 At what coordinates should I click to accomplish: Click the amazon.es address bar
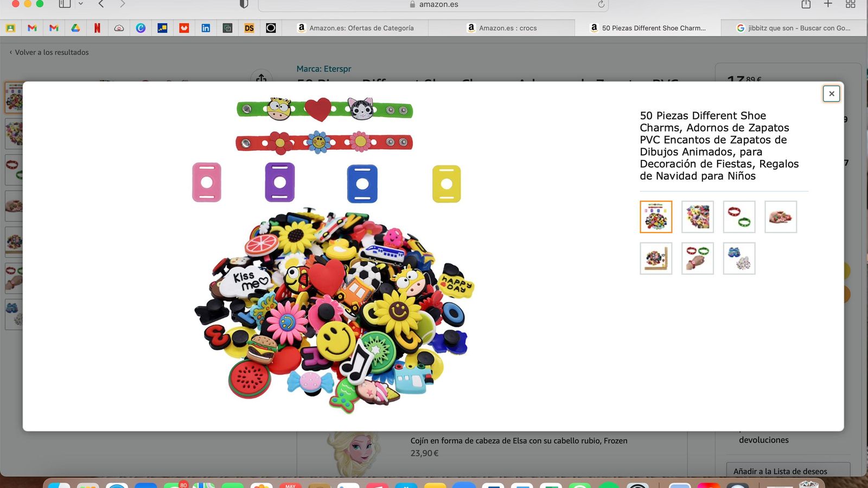tap(433, 4)
